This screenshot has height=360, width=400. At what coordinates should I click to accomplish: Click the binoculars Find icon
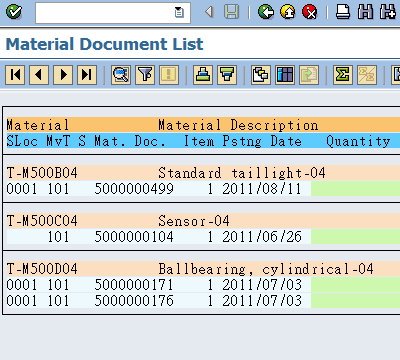point(365,12)
